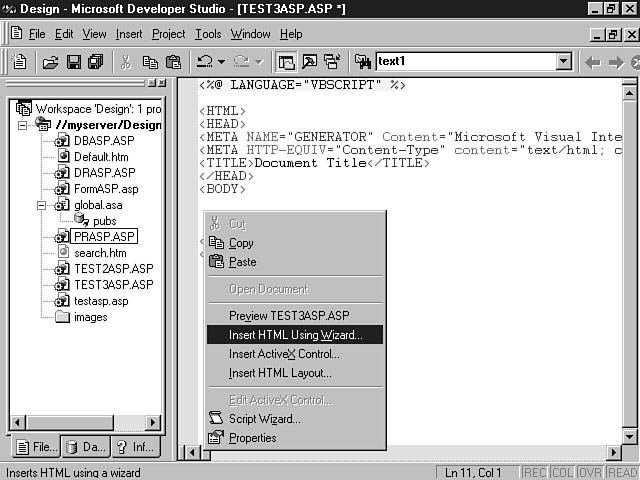Collapse the global.asa tree node
This screenshot has width=640, height=480.
(x=42, y=205)
